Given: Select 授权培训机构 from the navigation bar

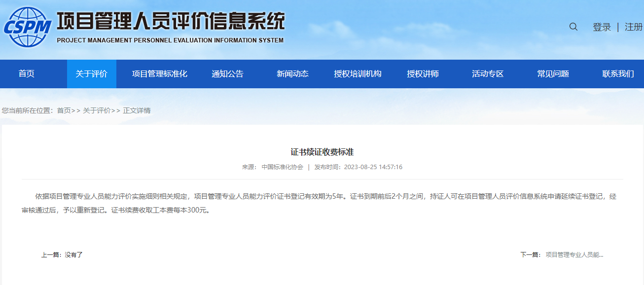Looking at the screenshot, I should [358, 73].
